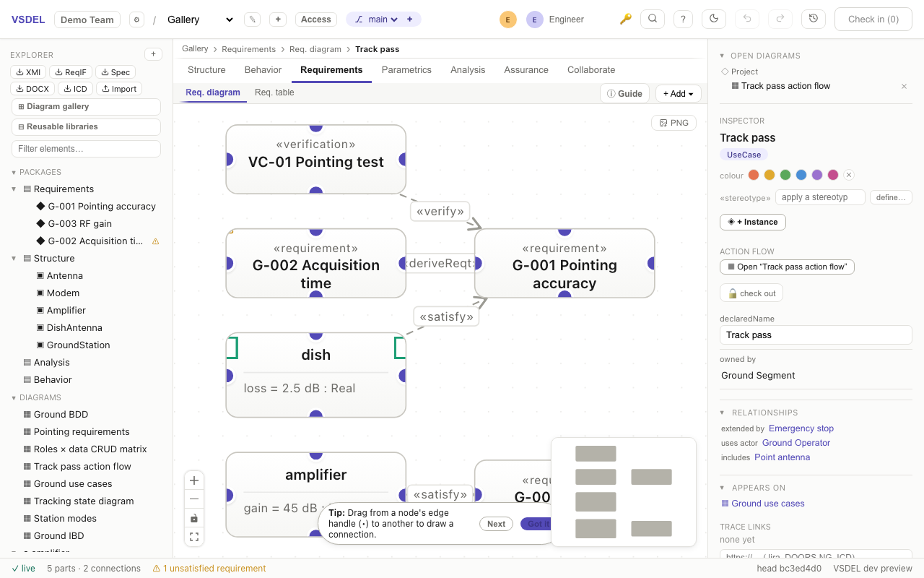Click the Filter elements input field

coord(86,149)
